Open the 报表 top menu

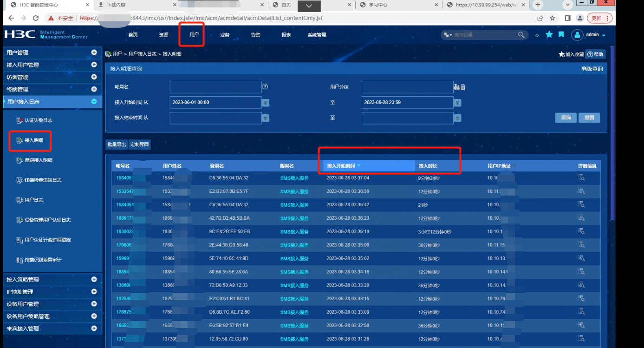pos(286,35)
